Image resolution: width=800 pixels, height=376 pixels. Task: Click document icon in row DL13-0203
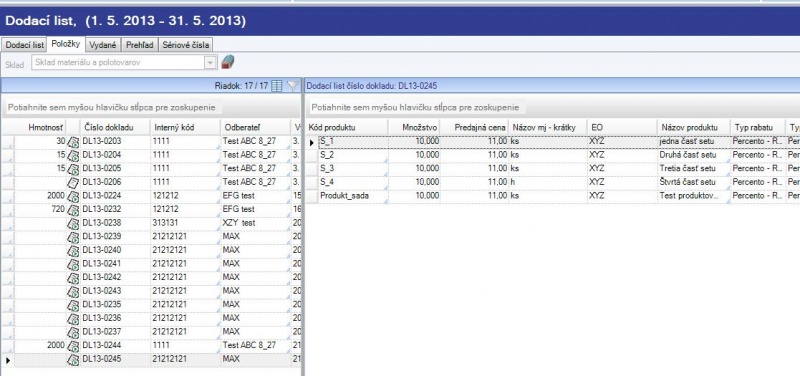73,141
